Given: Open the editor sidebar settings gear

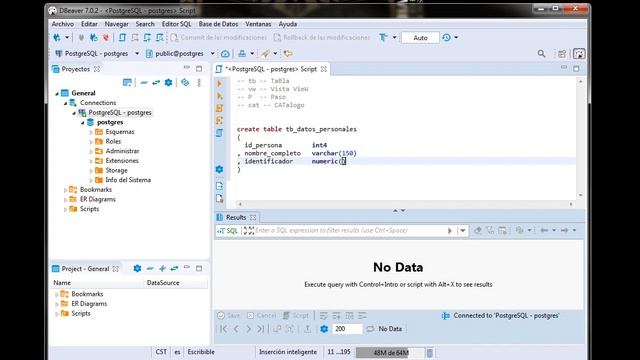Looking at the screenshot, I should (220, 169).
